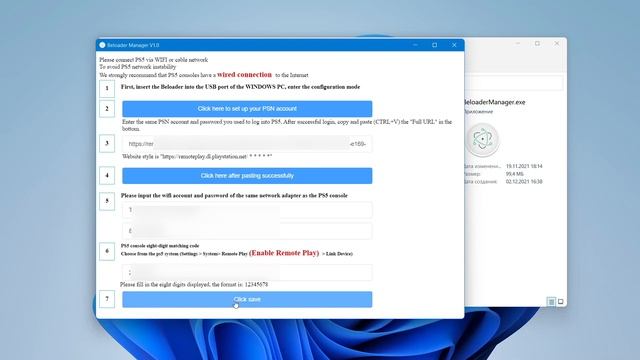The image size is (640, 360).
Task: Click the first wifi account input field
Action: pos(247,210)
